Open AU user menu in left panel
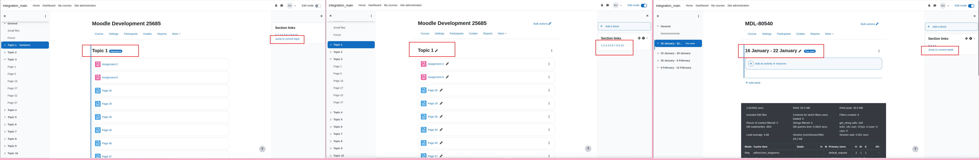Screen dimensions: 980x160 pyautogui.click(x=291, y=6)
